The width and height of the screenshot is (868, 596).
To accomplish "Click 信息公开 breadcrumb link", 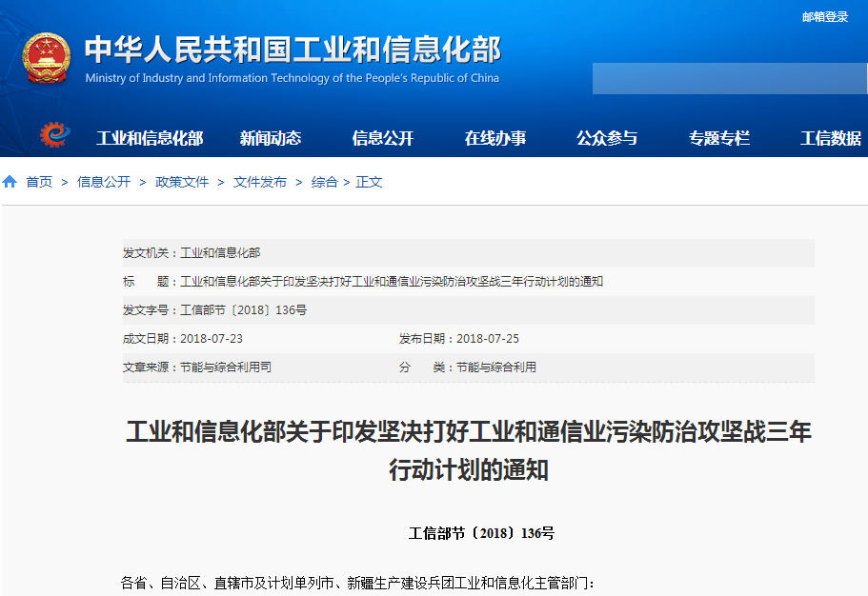I will 104,182.
